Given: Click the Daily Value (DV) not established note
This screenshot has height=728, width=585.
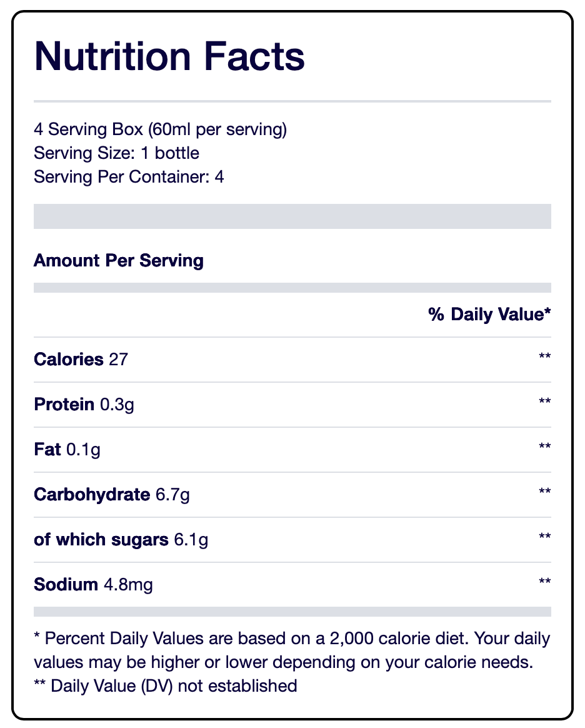Looking at the screenshot, I should tap(166, 685).
